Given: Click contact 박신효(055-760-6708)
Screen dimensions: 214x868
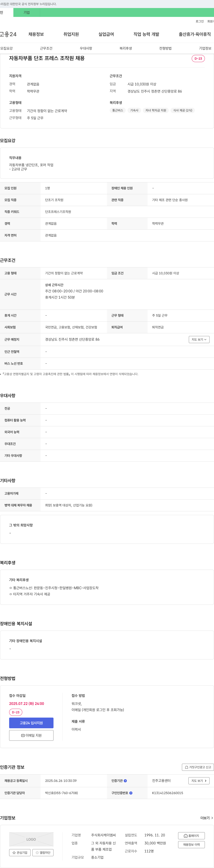Looking at the screenshot, I should 62,793.
